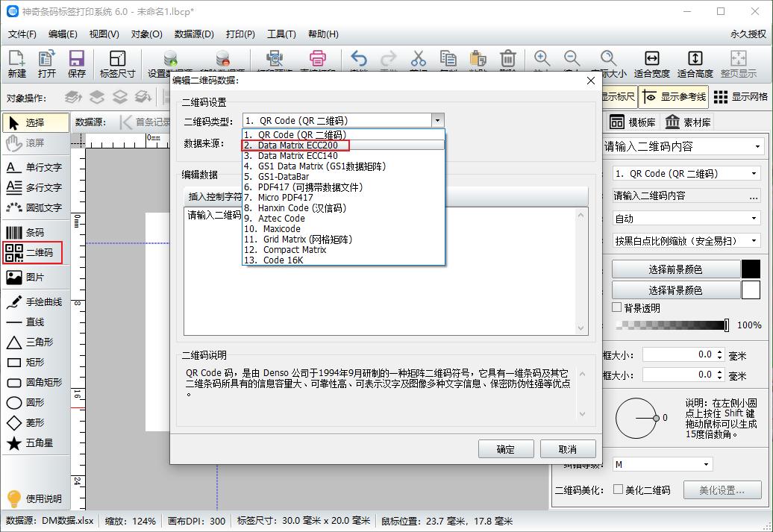Open the 自动 encoding mode dropdown
Screen dimensions: 773x532
click(x=686, y=216)
